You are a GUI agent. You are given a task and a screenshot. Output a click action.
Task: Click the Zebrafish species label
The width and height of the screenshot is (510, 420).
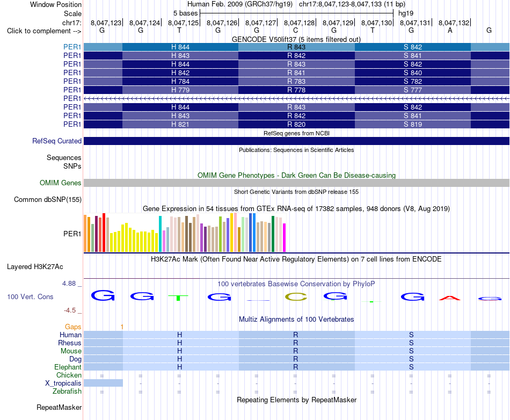[67, 392]
